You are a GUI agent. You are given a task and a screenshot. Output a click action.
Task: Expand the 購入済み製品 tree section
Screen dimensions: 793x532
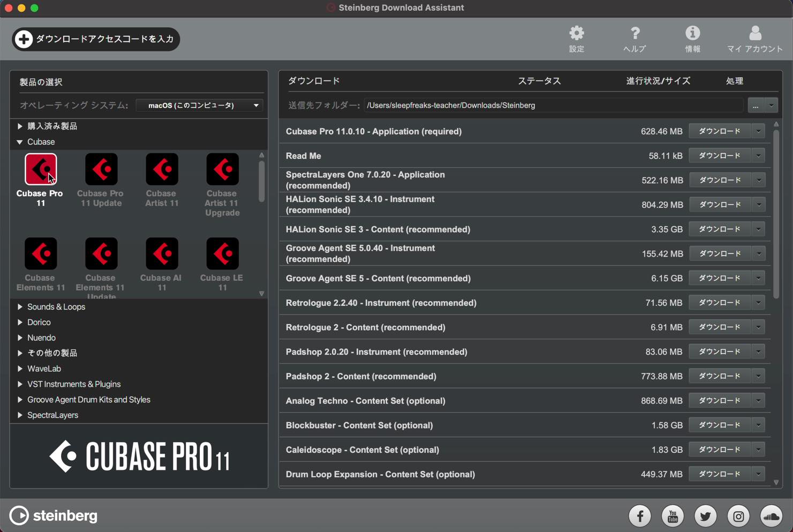(x=20, y=126)
